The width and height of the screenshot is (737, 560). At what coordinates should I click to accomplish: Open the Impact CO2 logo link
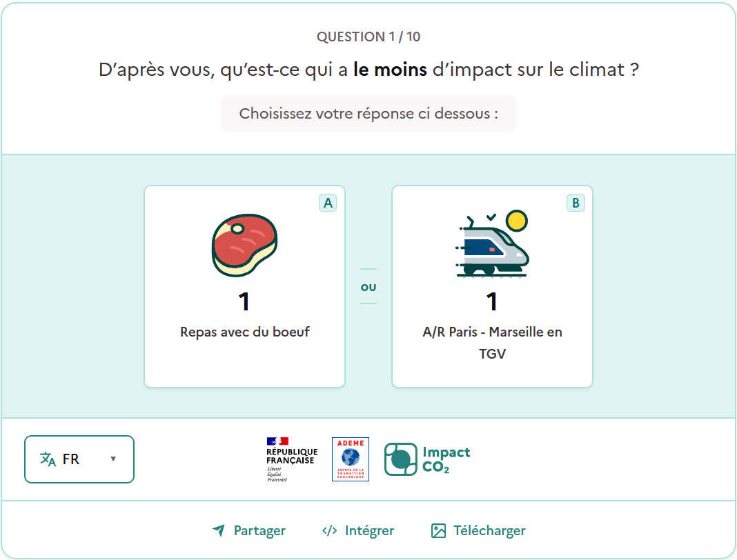[x=427, y=459]
